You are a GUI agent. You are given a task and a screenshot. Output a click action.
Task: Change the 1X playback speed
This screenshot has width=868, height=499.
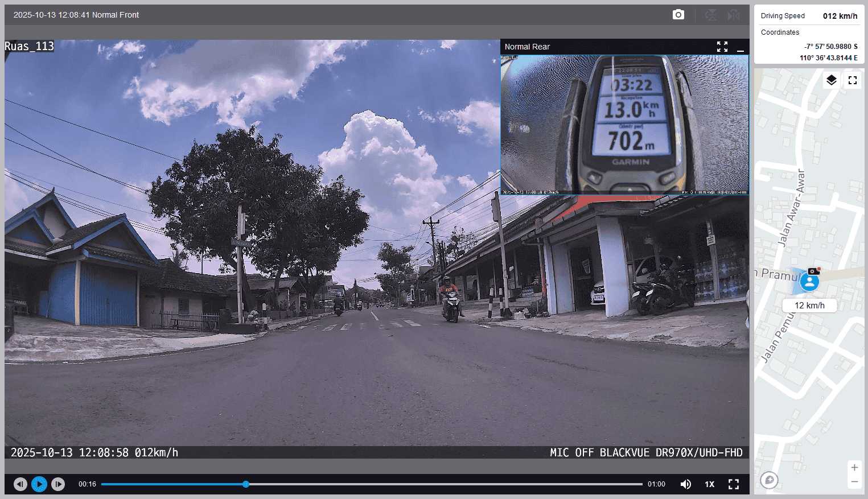[709, 484]
